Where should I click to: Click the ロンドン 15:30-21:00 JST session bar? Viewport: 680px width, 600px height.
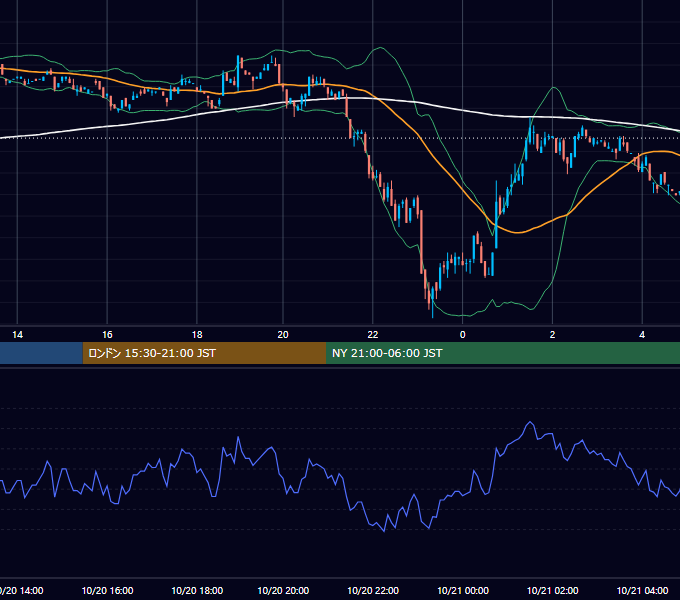click(204, 353)
